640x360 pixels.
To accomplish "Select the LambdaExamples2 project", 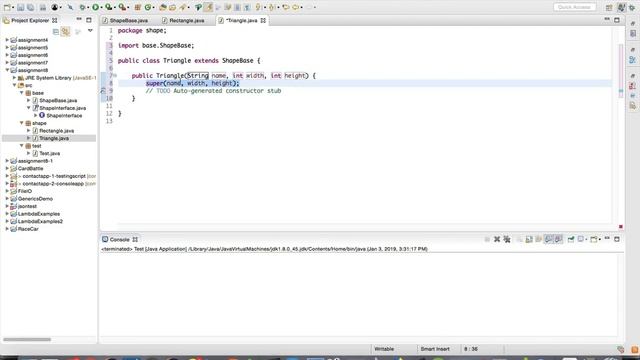I will [x=40, y=221].
